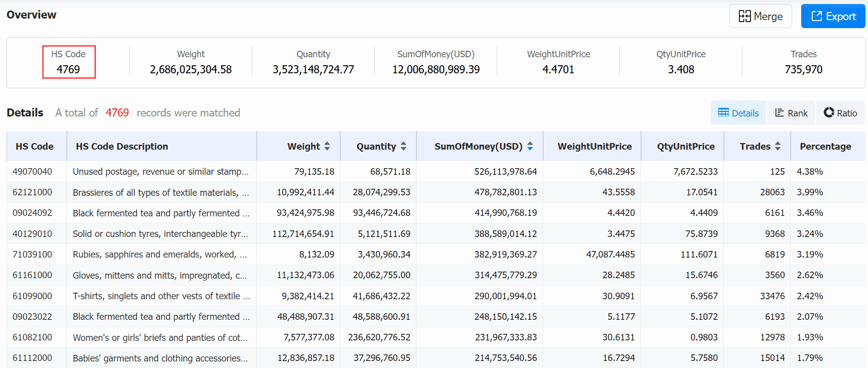Sort by Quantity column arrows

click(x=403, y=146)
